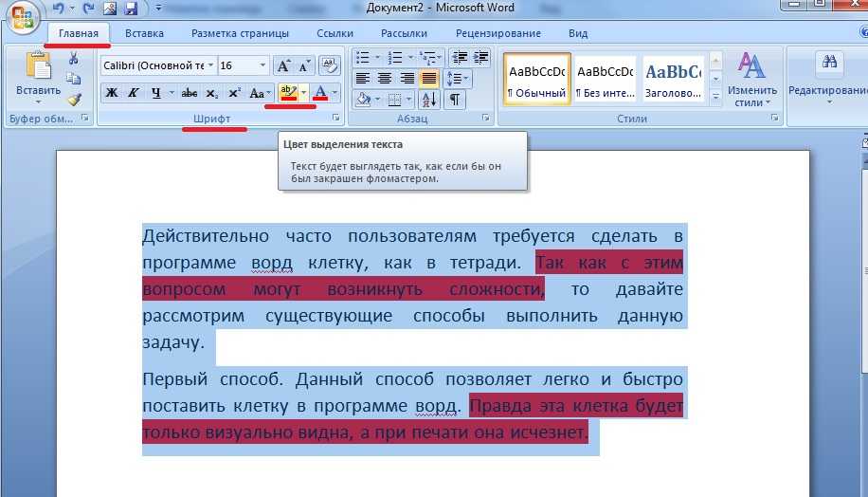Open the font color dropdown arrow
This screenshot has height=497, width=868.
tap(335, 92)
